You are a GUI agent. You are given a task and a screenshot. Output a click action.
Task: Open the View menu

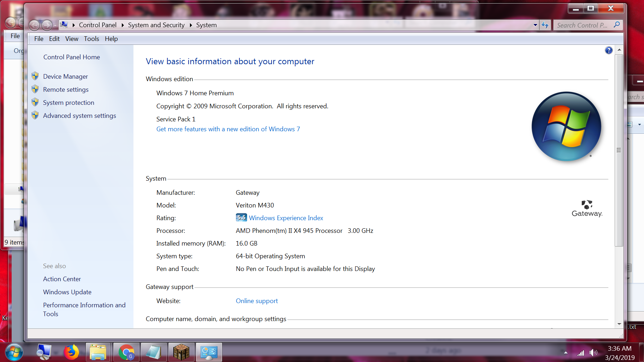pyautogui.click(x=72, y=39)
